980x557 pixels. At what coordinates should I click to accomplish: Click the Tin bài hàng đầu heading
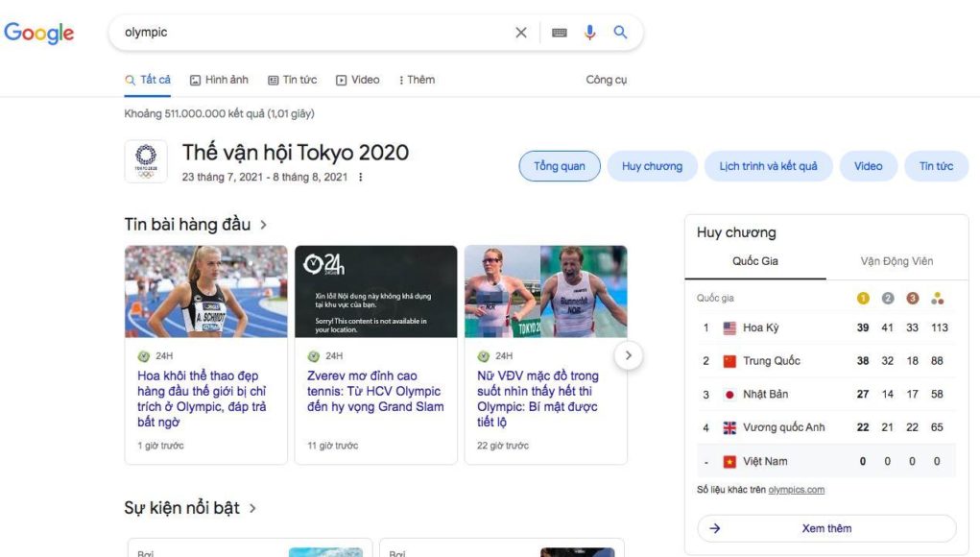(187, 225)
